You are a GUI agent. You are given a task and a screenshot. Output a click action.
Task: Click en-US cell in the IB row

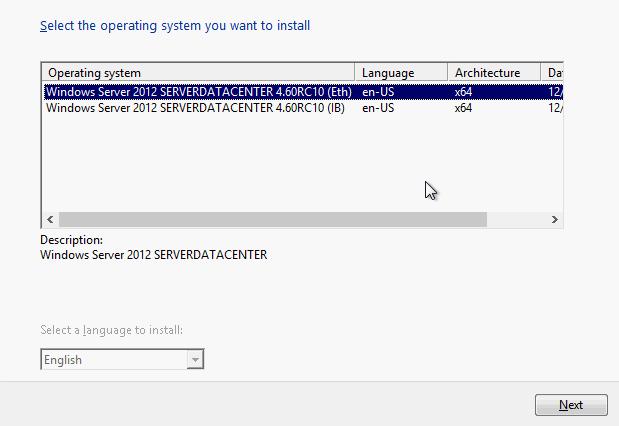[378, 108]
